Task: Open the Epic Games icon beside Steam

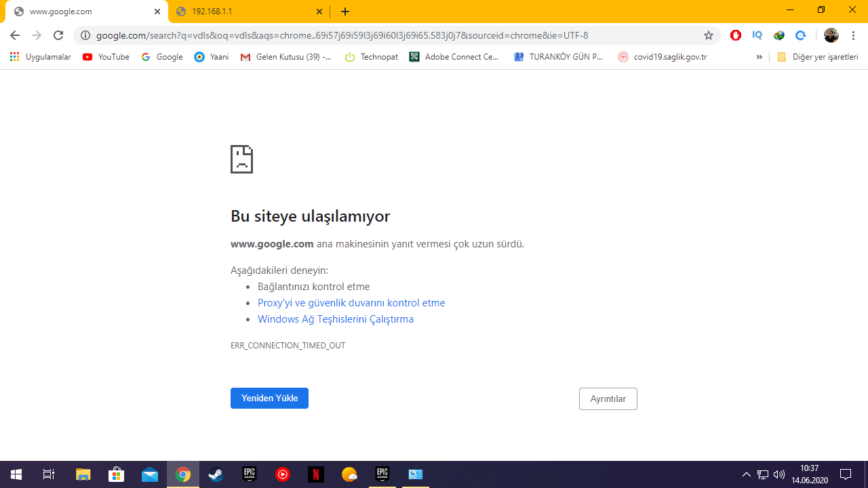Action: point(250,474)
